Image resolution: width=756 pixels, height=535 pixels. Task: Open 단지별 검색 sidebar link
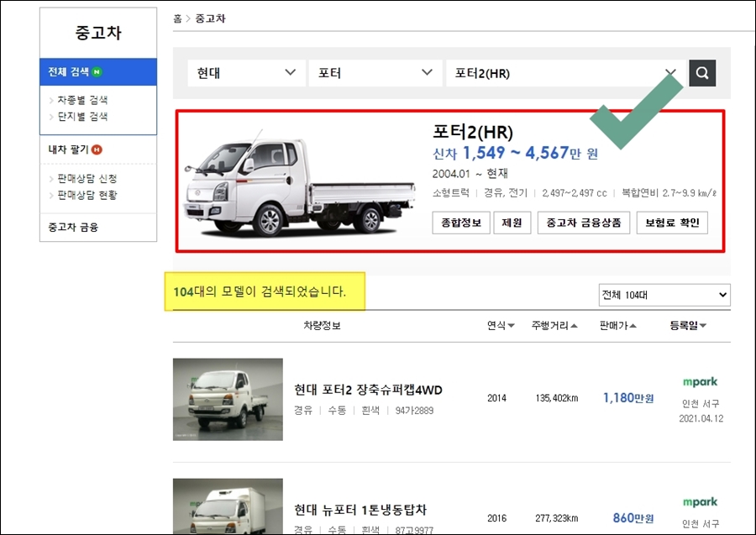coord(82,117)
